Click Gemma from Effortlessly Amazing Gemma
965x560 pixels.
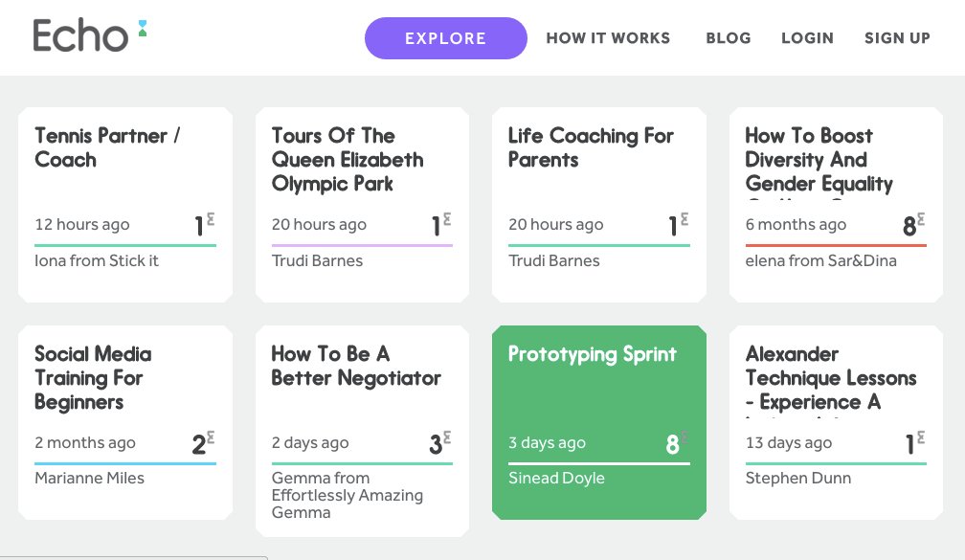tap(347, 495)
